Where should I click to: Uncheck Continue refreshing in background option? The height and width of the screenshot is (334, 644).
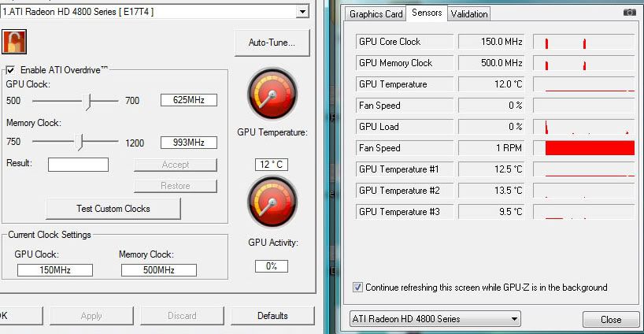(358, 288)
